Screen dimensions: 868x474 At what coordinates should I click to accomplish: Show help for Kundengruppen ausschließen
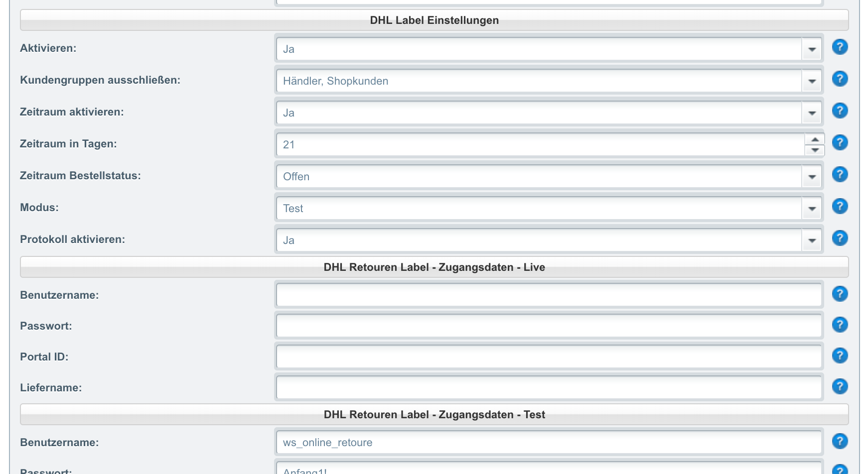(840, 79)
